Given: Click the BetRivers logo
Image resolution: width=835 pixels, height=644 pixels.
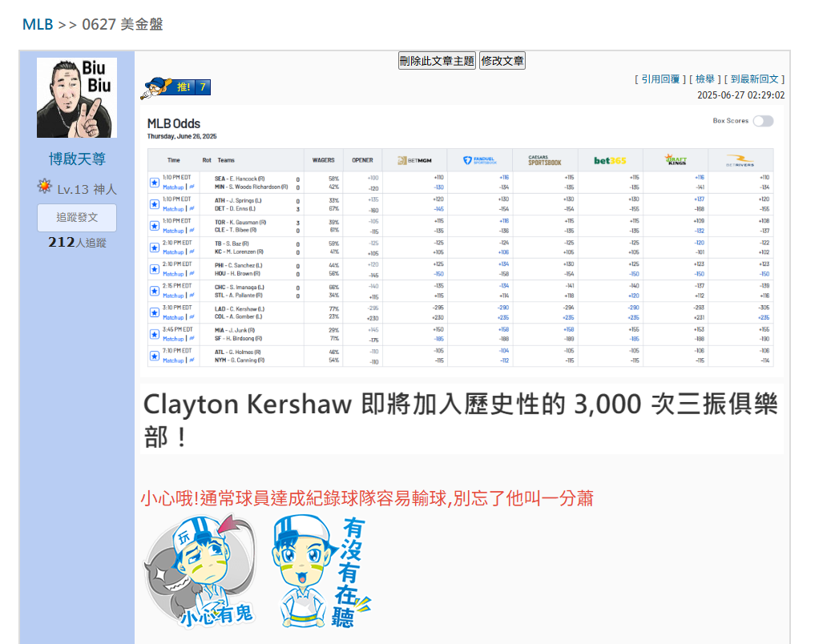Looking at the screenshot, I should [x=740, y=160].
